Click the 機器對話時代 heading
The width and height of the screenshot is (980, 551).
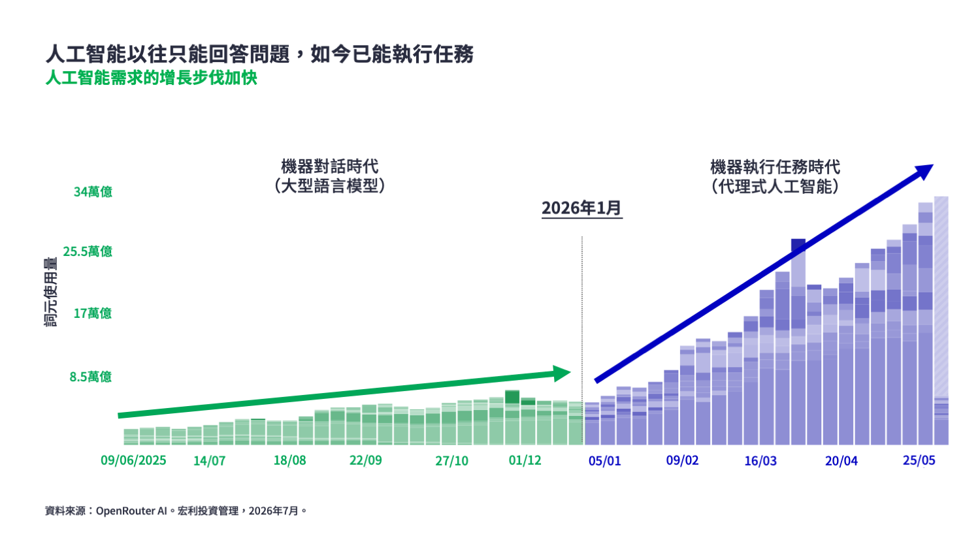(330, 166)
